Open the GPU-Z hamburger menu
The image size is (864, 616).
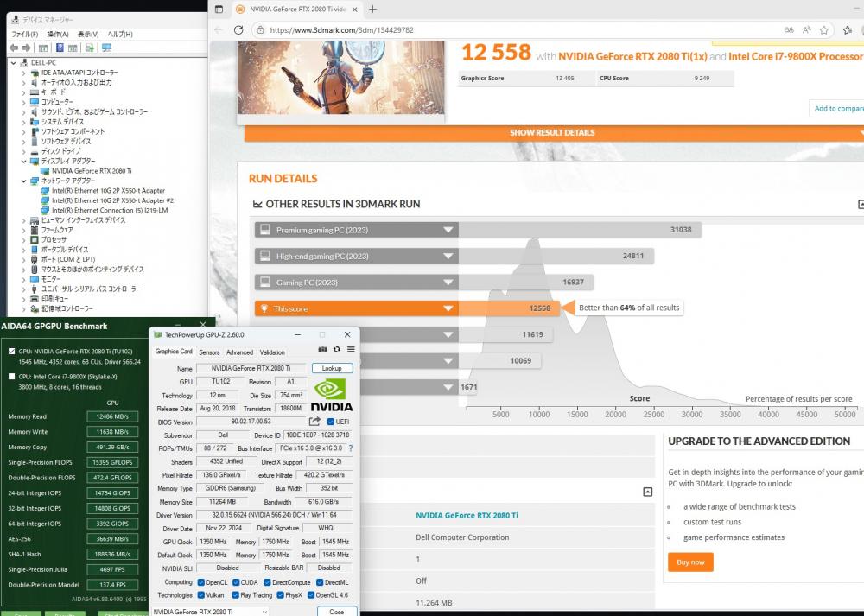click(351, 349)
